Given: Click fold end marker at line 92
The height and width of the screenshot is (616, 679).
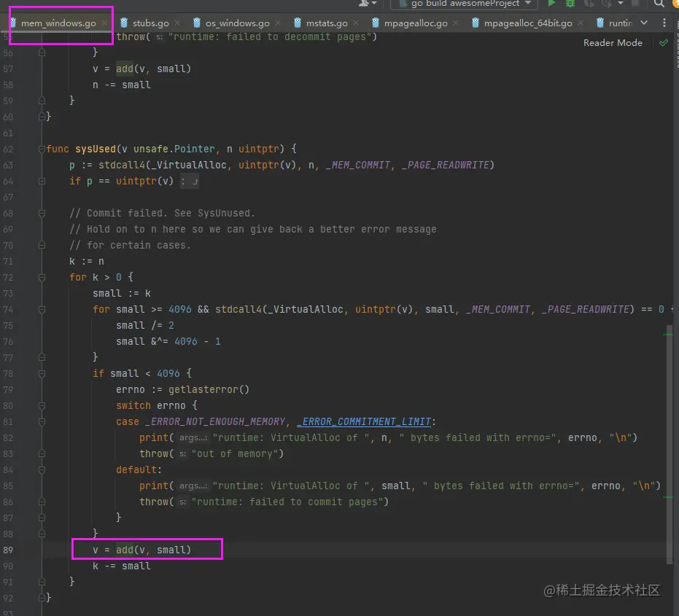Looking at the screenshot, I should [x=42, y=598].
